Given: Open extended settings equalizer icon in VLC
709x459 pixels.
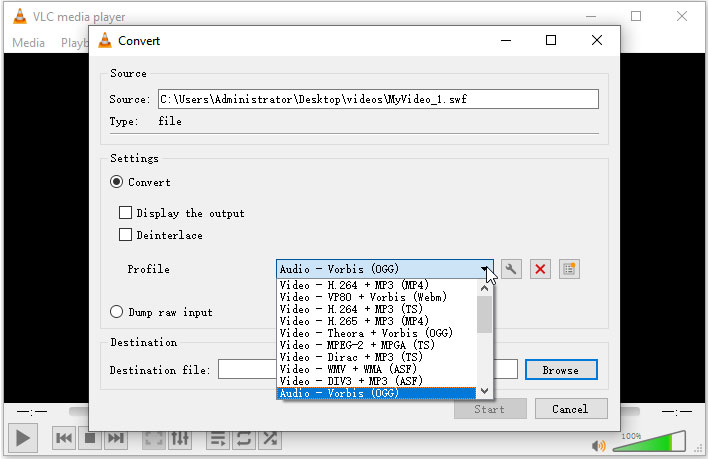Looking at the screenshot, I should coord(180,439).
